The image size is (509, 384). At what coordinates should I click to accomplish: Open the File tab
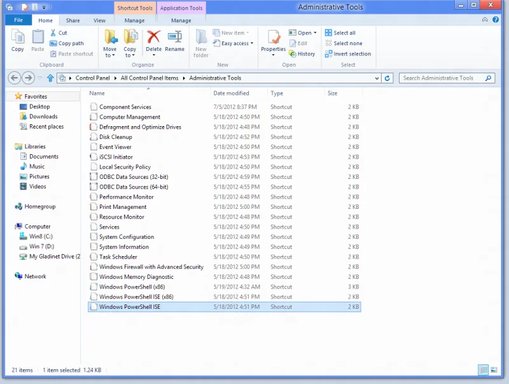pos(18,20)
